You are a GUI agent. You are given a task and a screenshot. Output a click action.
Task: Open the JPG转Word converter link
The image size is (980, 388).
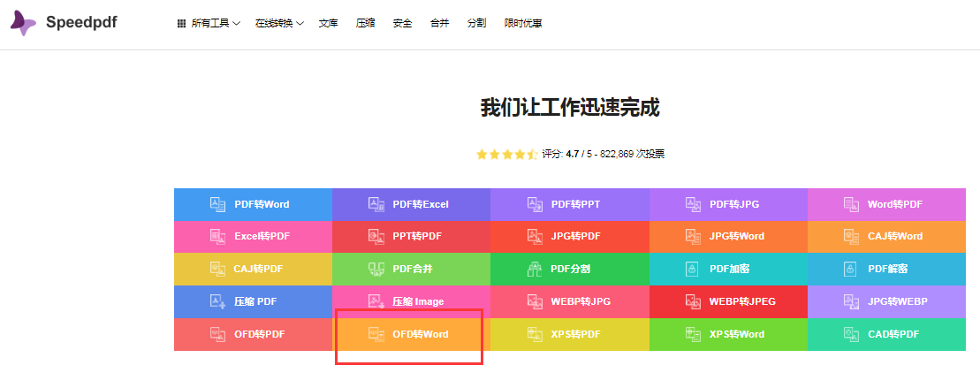(728, 237)
